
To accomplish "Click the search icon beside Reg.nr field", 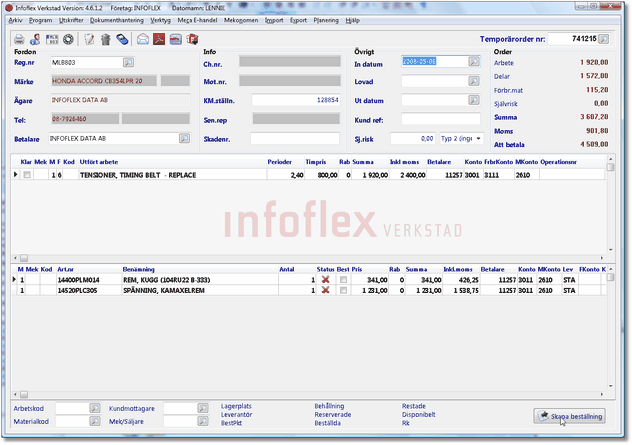I will [128, 62].
